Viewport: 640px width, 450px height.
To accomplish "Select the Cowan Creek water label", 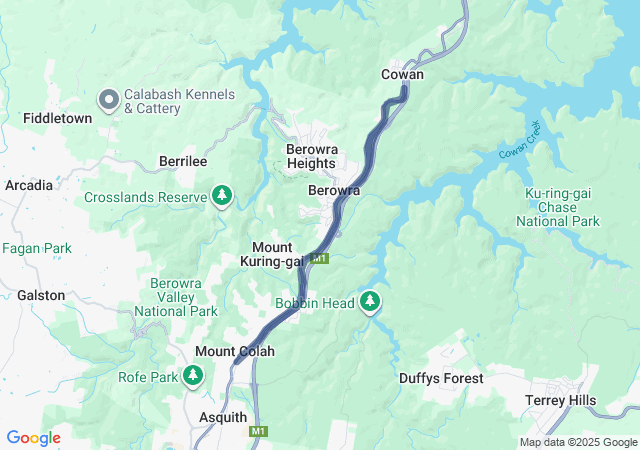I will tap(520, 140).
